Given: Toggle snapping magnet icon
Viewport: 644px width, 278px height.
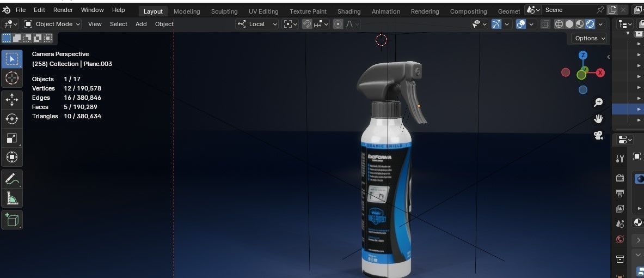Looking at the screenshot, I should pyautogui.click(x=307, y=25).
